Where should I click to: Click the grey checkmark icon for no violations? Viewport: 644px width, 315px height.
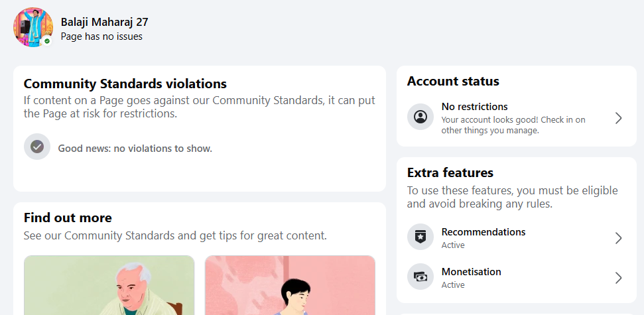tap(37, 147)
